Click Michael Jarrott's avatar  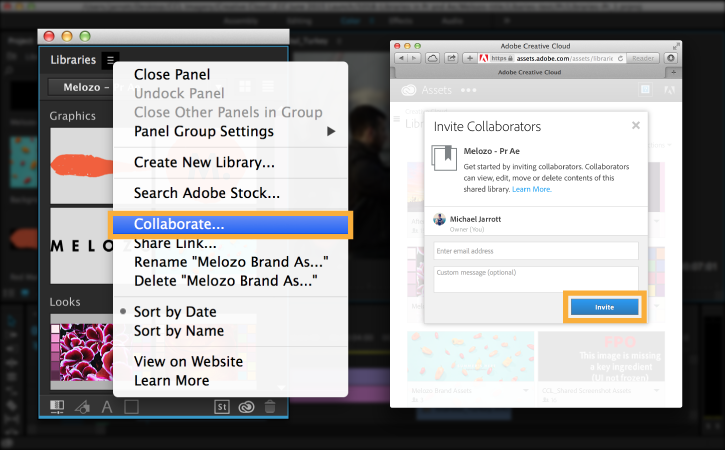pyautogui.click(x=439, y=219)
